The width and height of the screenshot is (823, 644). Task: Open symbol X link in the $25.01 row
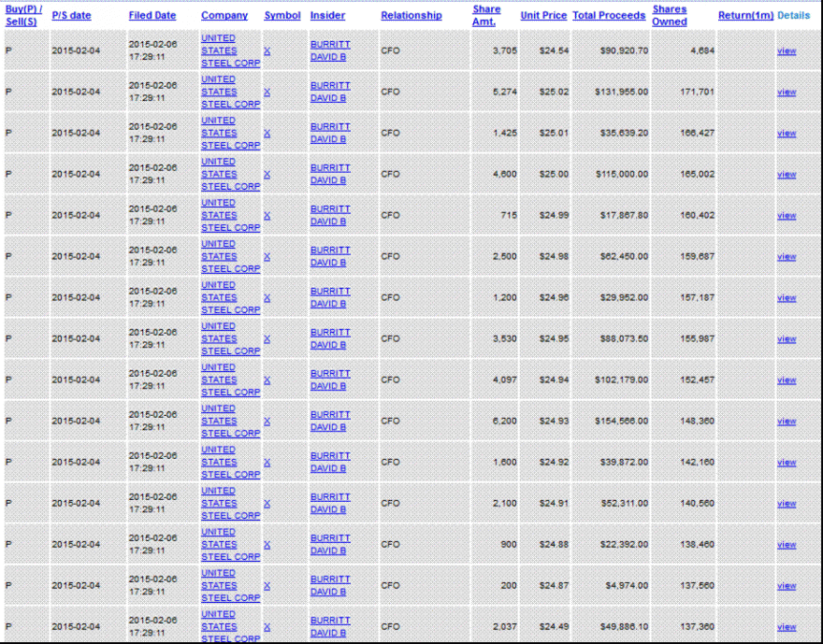point(267,134)
